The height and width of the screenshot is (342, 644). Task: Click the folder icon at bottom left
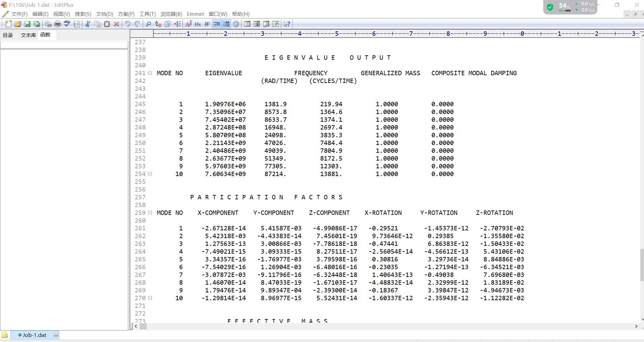[x=5, y=335]
